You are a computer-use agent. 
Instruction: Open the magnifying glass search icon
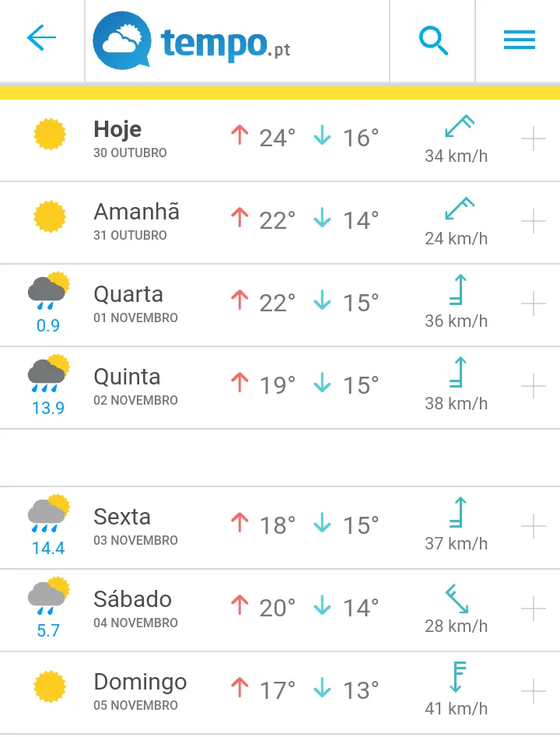coord(433,40)
